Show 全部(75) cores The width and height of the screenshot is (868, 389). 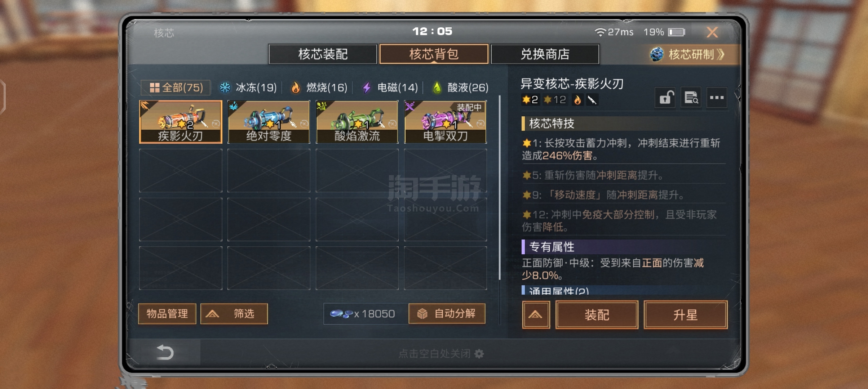pyautogui.click(x=176, y=88)
